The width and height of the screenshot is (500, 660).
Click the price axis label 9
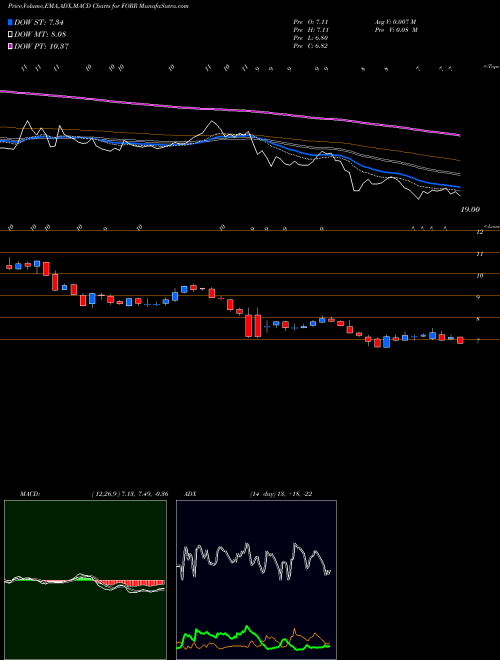[478, 298]
